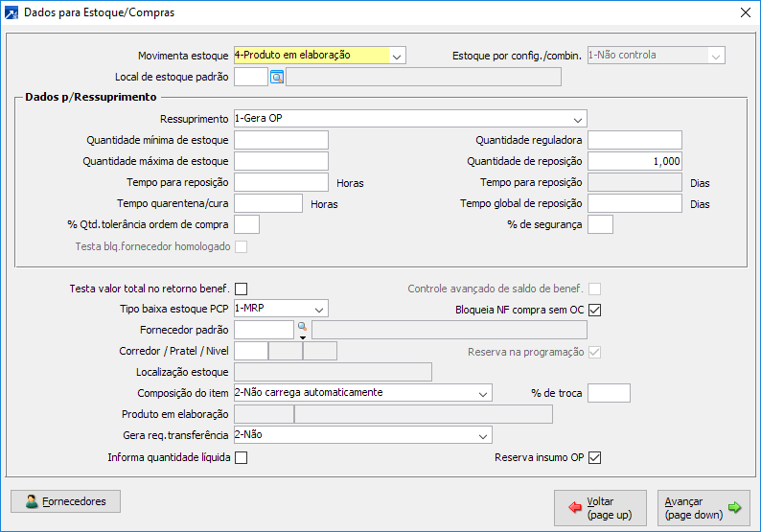Close the Dados para Estoque/Compras window
The image size is (761, 532).
point(746,12)
